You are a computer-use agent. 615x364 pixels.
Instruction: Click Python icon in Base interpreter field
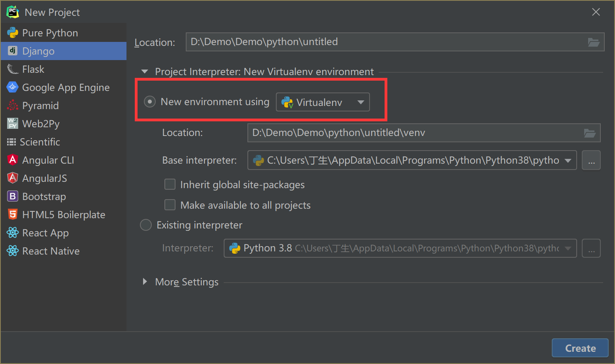[258, 160]
